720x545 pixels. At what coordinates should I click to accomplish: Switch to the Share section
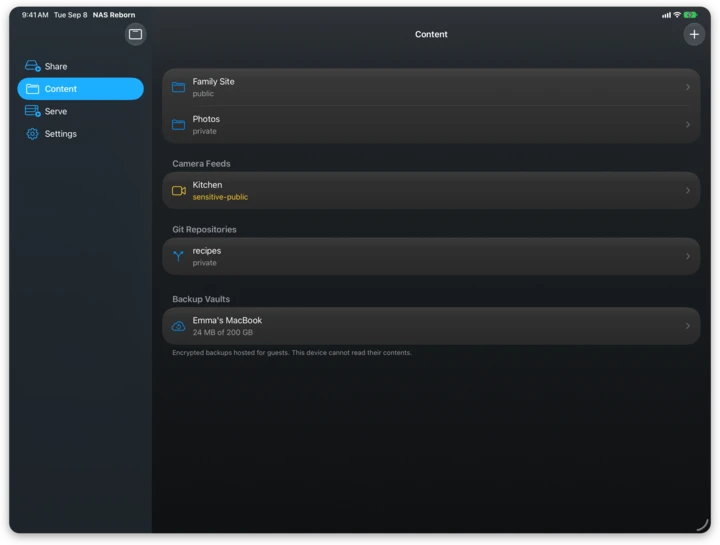click(80, 66)
